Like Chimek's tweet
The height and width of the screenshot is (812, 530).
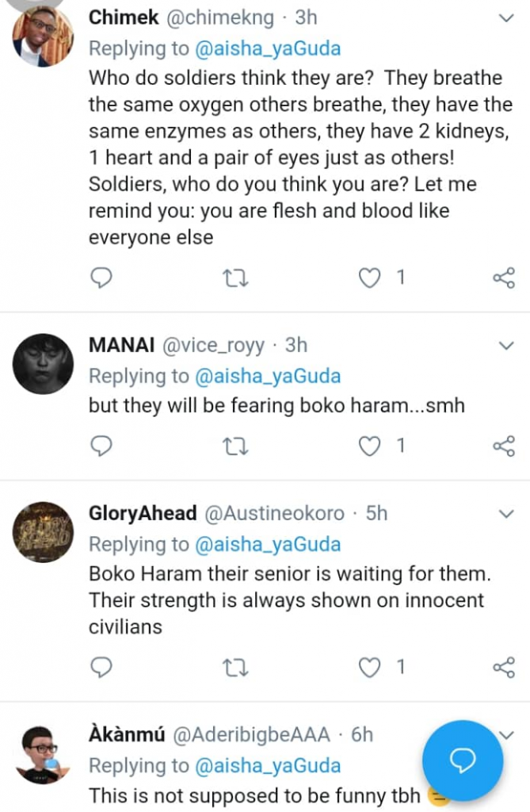[370, 278]
